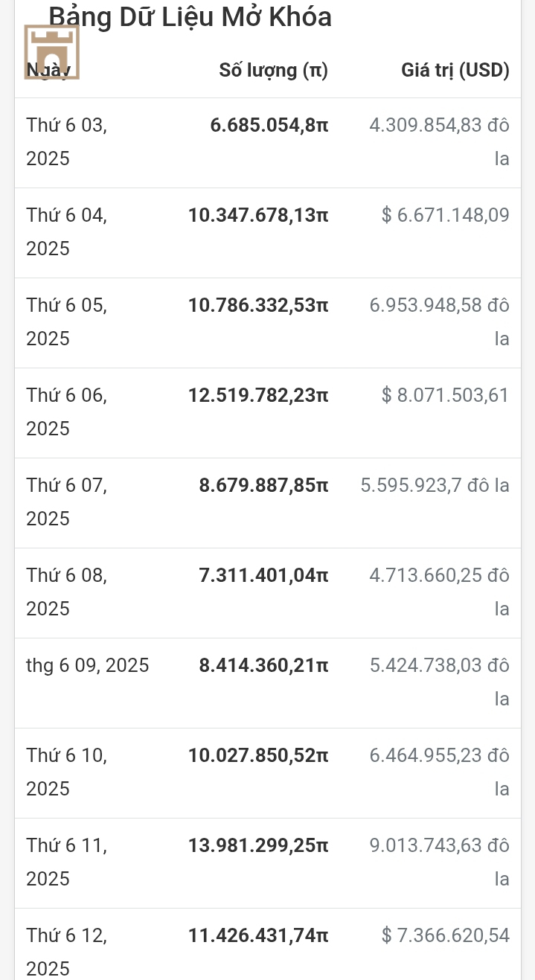Click the amount 6.685.054,8π
Screen dimensions: 535x980
click(x=269, y=125)
